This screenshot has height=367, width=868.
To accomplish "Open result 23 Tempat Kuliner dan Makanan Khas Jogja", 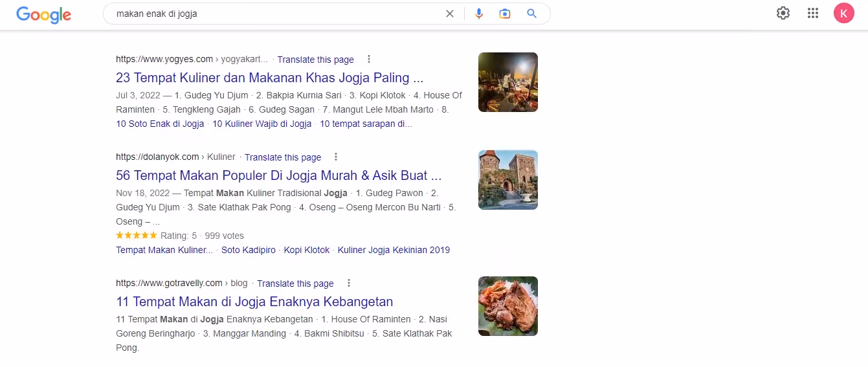I will coord(270,78).
